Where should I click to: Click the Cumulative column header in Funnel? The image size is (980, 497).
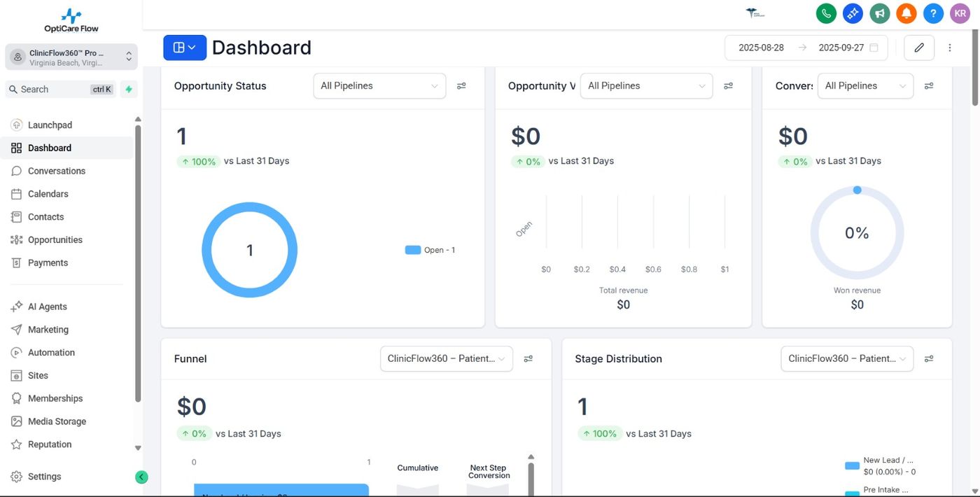418,468
